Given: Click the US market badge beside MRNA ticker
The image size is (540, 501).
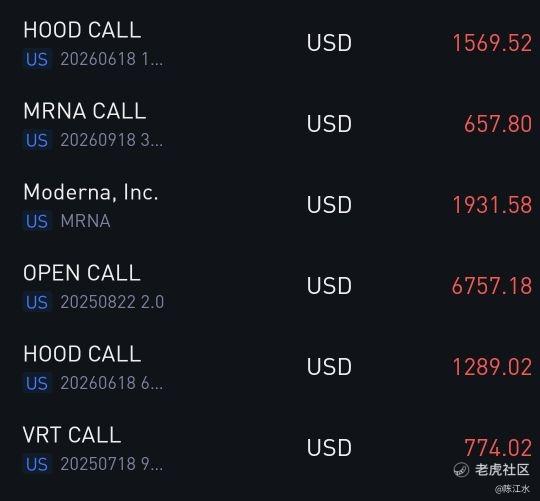Looking at the screenshot, I should [37, 221].
